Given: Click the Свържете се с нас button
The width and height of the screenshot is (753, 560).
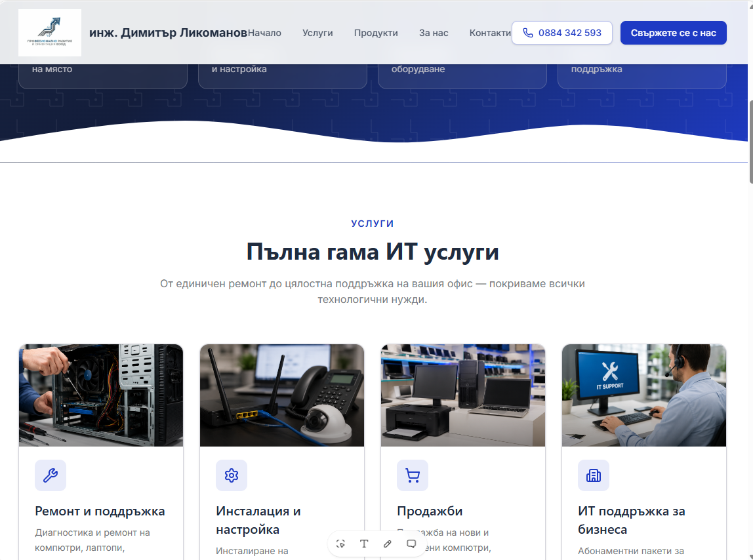Looking at the screenshot, I should coord(673,33).
